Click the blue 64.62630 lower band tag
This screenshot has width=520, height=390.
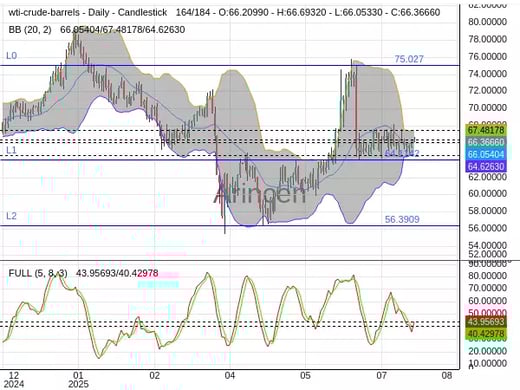[x=486, y=166]
